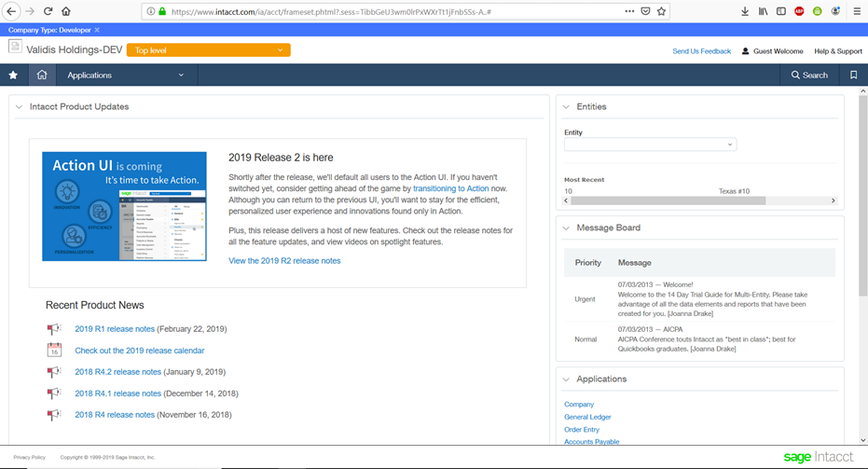This screenshot has width=868, height=469.
Task: Toggle the browser sidebar icon
Action: click(x=781, y=11)
